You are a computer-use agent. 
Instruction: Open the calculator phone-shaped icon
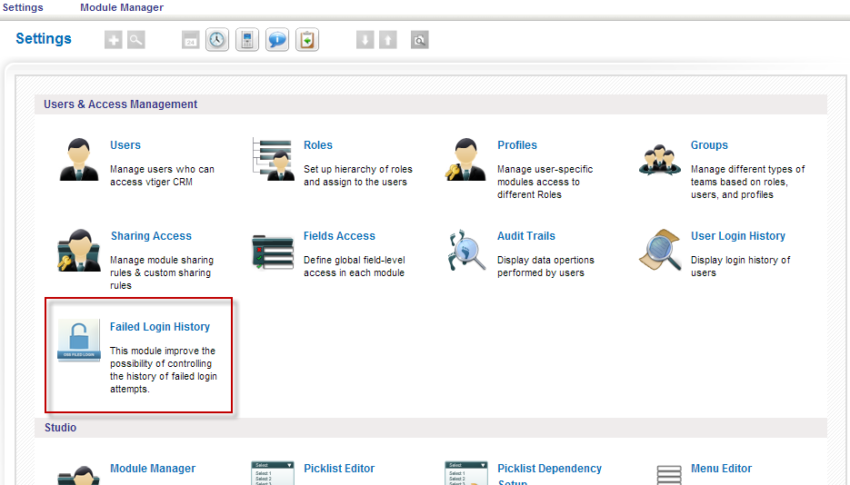point(247,40)
